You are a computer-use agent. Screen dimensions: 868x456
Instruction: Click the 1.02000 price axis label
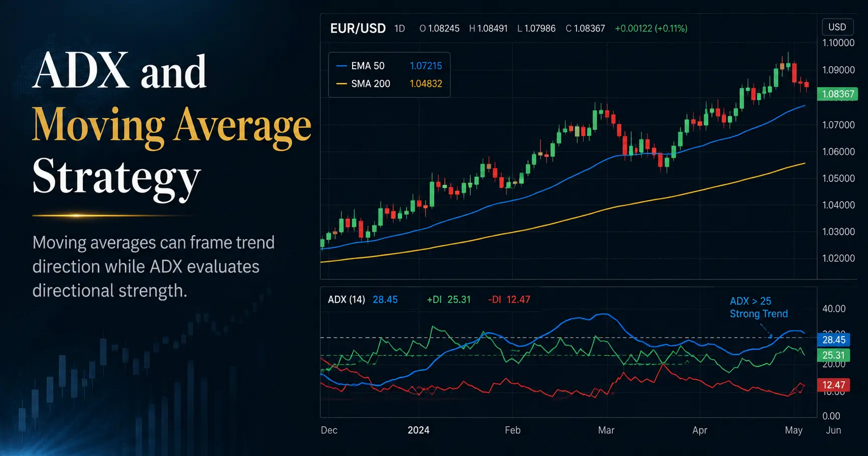(x=838, y=258)
